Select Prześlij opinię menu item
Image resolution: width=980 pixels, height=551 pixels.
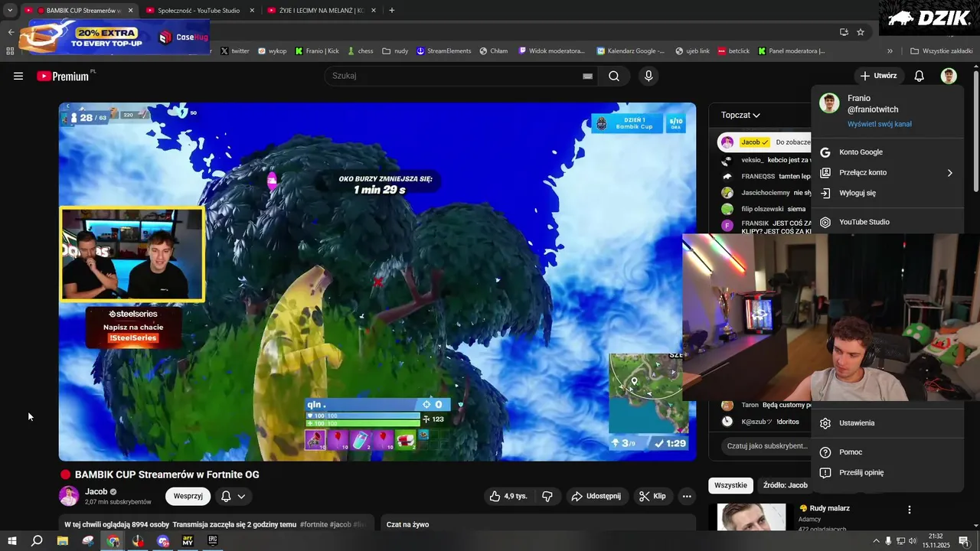click(887, 473)
